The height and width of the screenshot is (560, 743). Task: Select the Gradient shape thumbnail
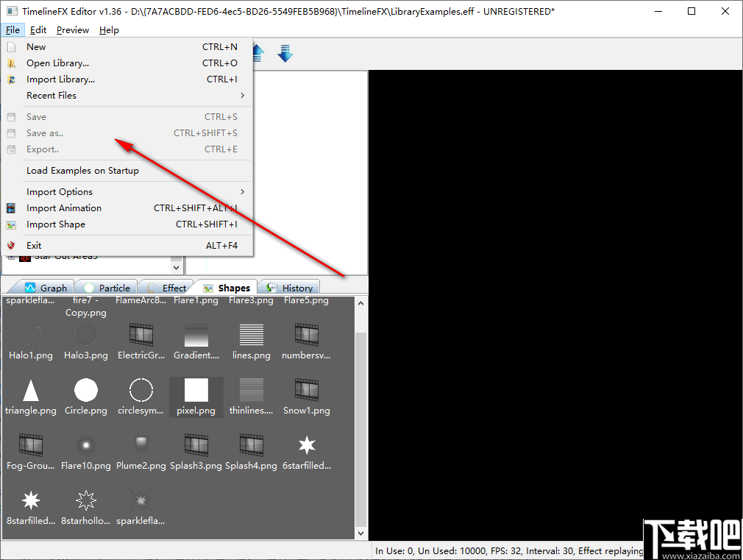click(195, 336)
